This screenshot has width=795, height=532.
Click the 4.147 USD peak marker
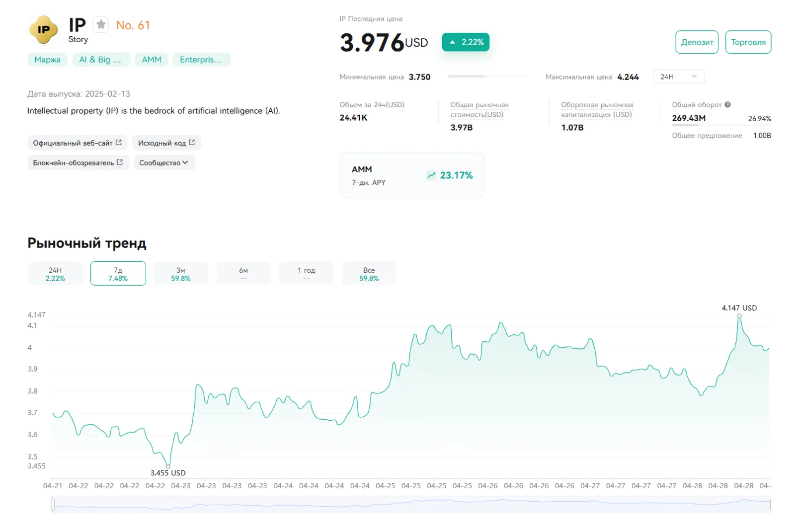tap(739, 316)
